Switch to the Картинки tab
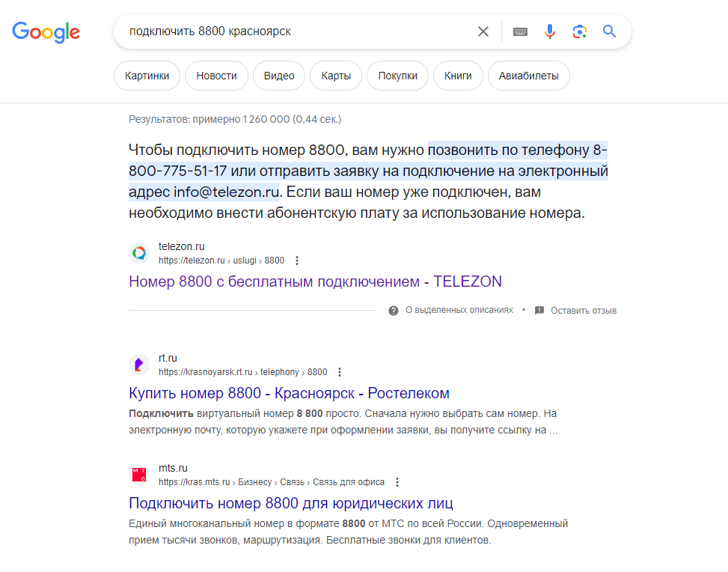 [x=147, y=76]
